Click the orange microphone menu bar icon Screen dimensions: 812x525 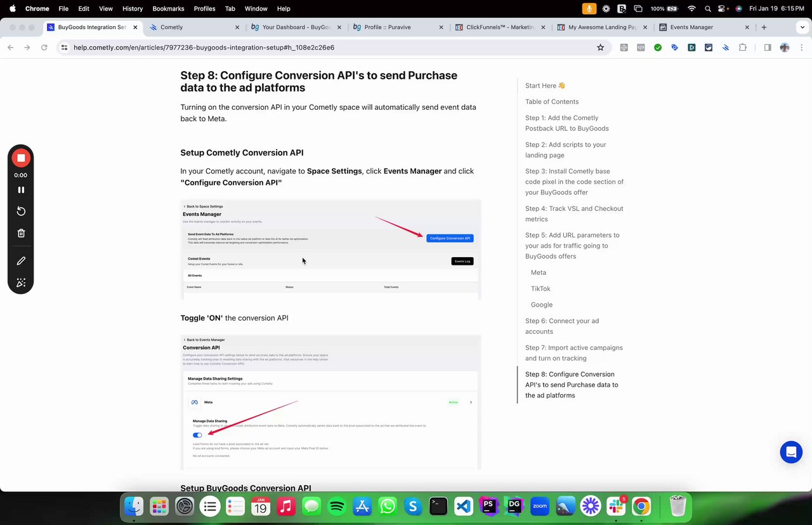pos(589,9)
